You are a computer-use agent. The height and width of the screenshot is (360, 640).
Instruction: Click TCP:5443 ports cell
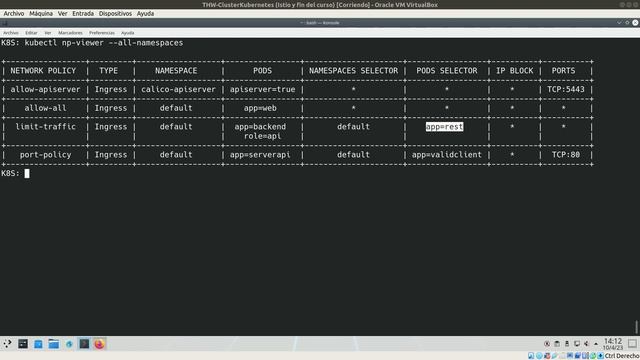click(x=566, y=89)
